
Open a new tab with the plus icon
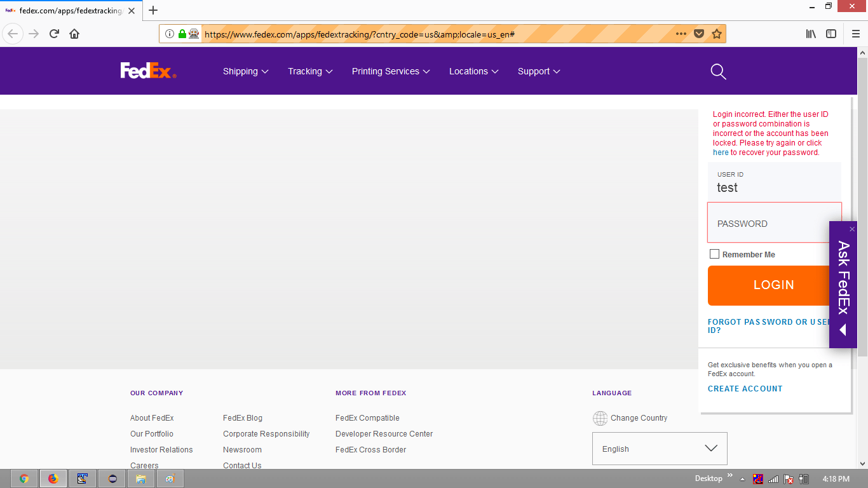(153, 10)
